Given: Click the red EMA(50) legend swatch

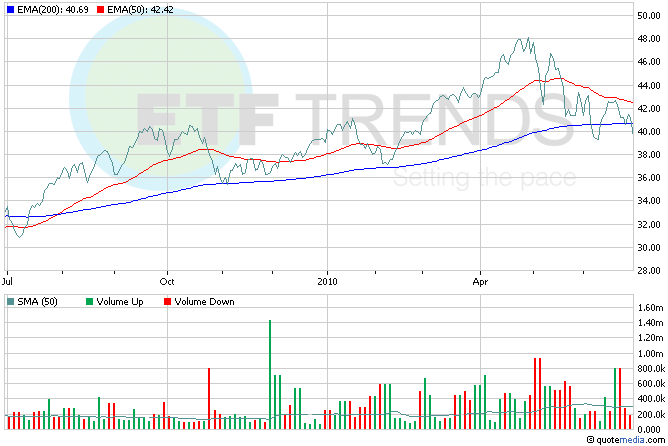Looking at the screenshot, I should [101, 9].
